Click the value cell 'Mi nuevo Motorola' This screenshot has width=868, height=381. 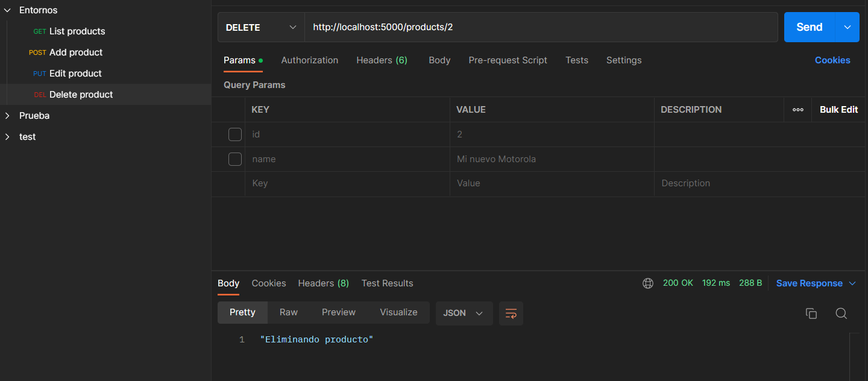[552, 159]
